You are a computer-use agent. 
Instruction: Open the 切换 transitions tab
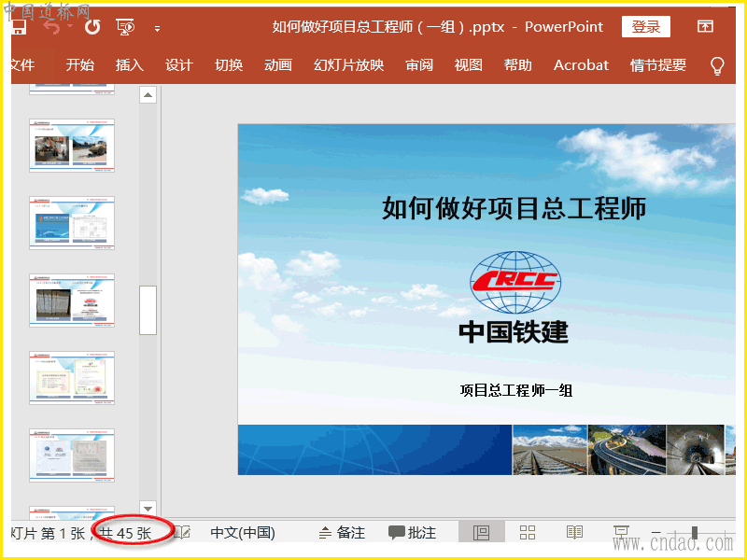tap(229, 64)
